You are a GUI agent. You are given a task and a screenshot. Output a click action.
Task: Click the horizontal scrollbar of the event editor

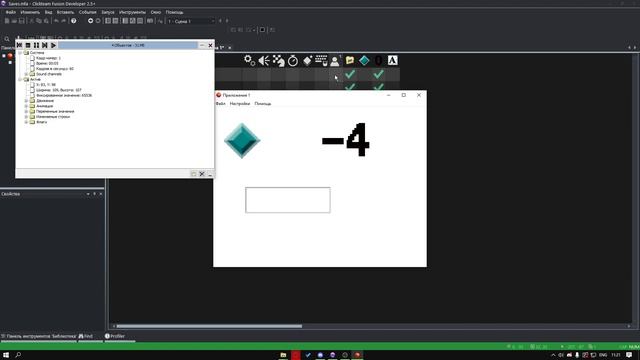click(x=209, y=326)
